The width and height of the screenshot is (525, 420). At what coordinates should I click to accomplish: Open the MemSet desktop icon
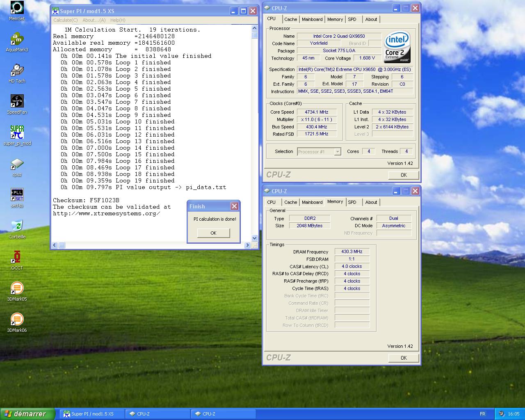(17, 11)
